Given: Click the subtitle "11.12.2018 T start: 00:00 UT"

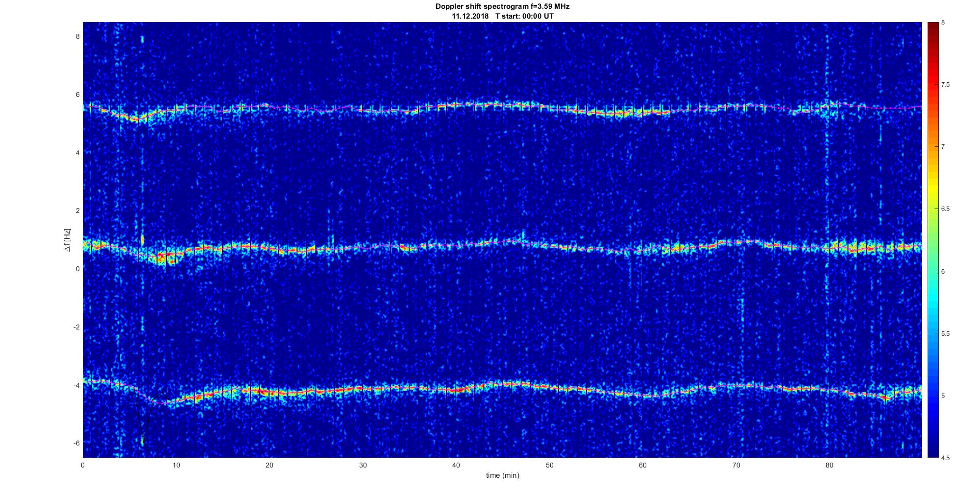Looking at the screenshot, I should point(503,16).
